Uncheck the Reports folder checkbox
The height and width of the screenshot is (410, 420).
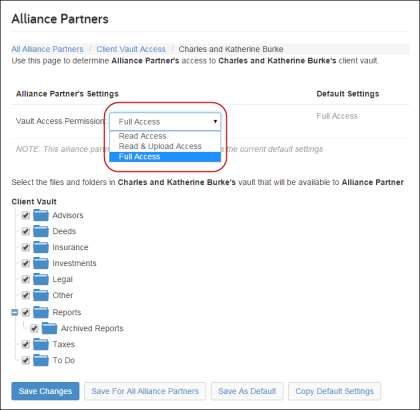point(26,312)
